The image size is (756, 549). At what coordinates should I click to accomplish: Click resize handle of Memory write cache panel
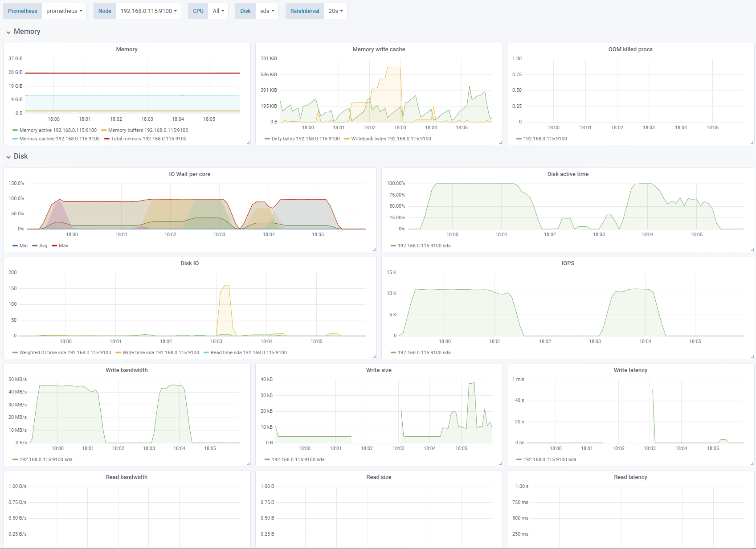(x=500, y=143)
